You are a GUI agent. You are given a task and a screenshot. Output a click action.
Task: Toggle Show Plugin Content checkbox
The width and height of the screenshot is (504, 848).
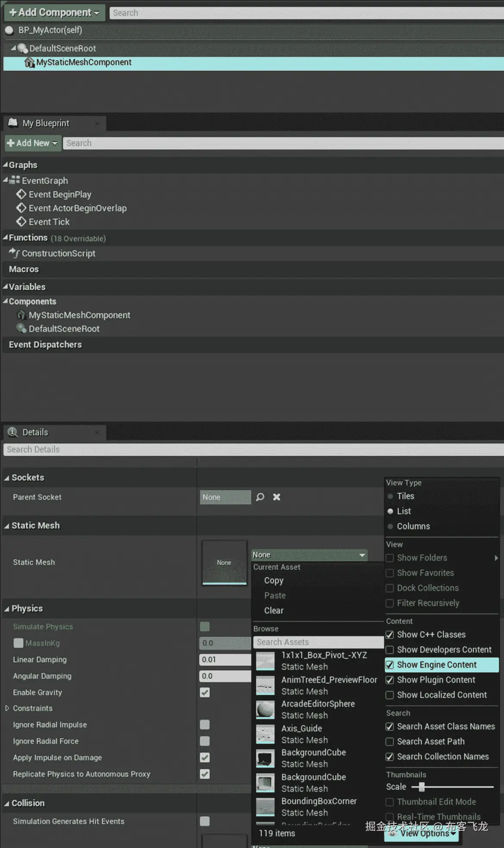[390, 680]
